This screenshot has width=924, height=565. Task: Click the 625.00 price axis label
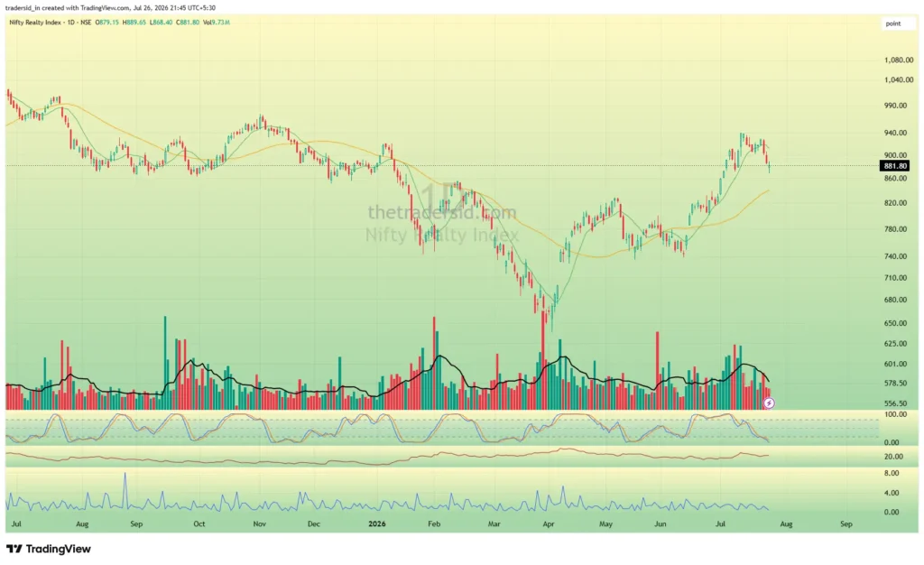tap(895, 344)
